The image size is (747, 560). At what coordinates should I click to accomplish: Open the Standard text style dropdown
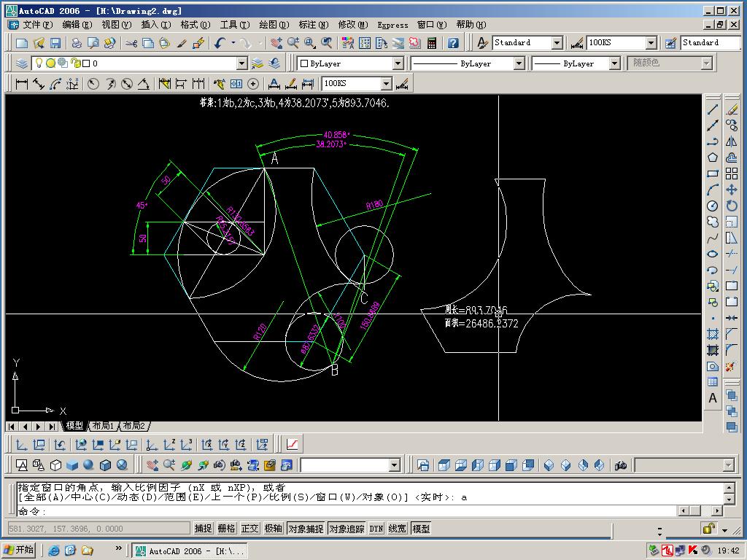[x=557, y=43]
